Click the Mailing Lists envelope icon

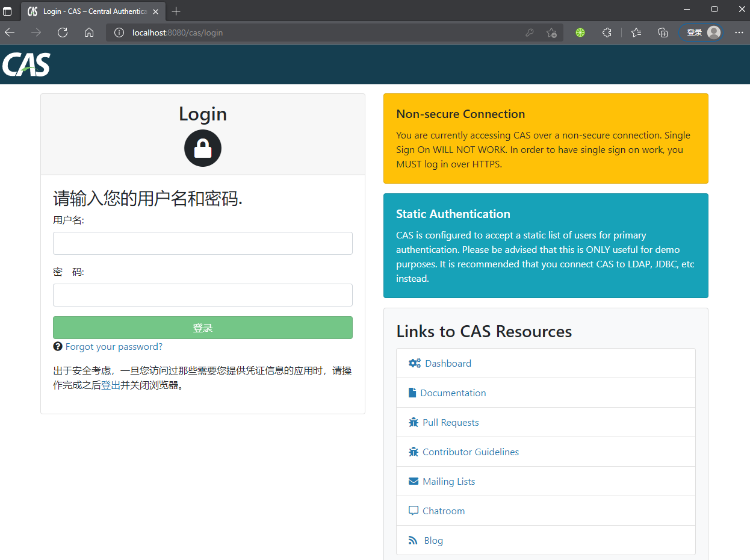[x=412, y=481]
